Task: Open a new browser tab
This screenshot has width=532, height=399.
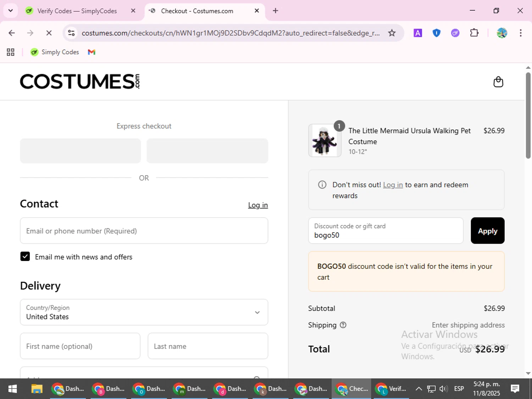Action: (x=276, y=11)
